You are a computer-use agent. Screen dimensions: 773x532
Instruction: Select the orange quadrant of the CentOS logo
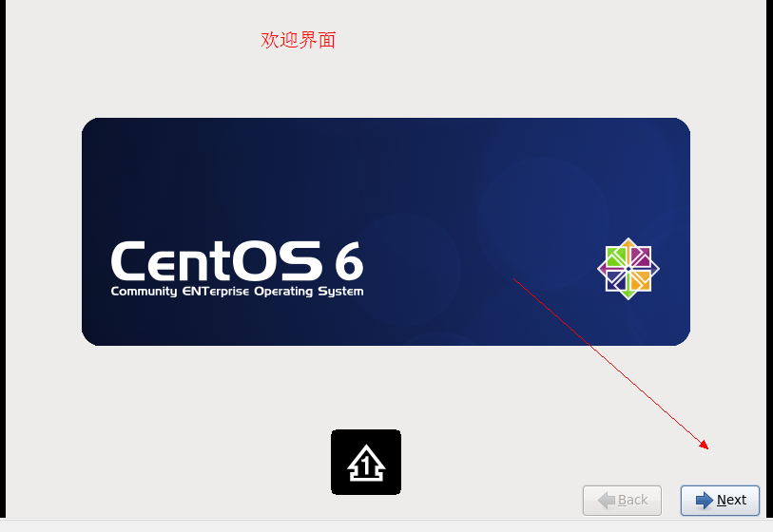pos(640,281)
